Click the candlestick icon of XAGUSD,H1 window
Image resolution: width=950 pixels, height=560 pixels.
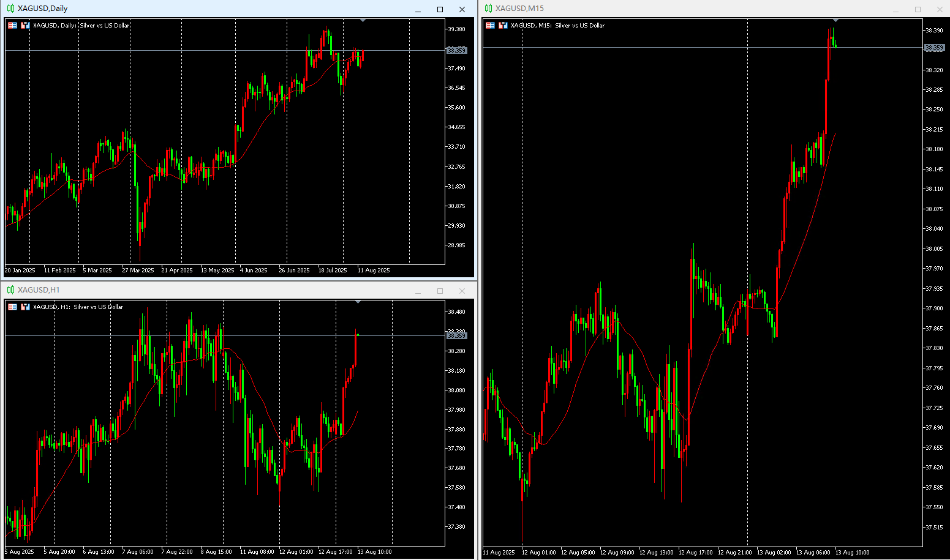10,290
